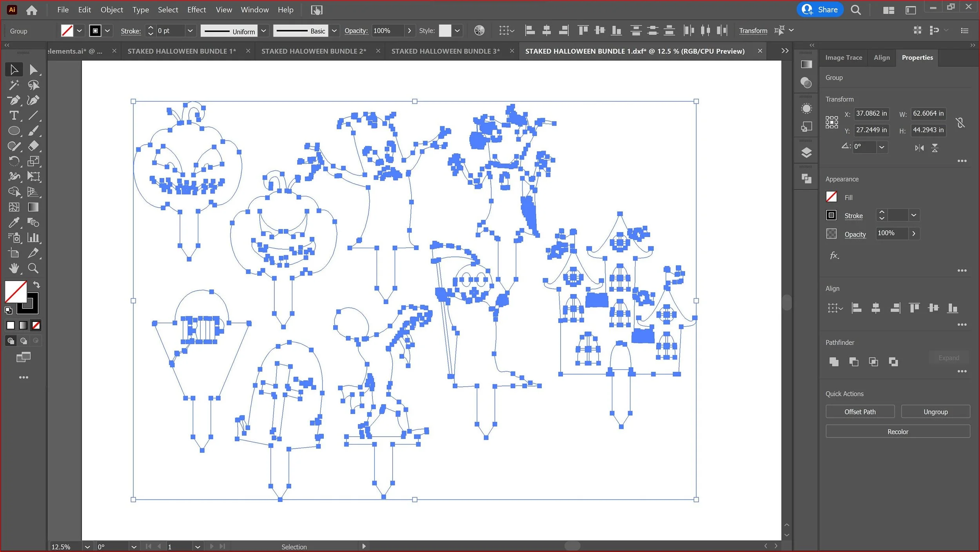Open the stroke color dropdown in control bar
The height and width of the screenshot is (552, 980).
[107, 31]
